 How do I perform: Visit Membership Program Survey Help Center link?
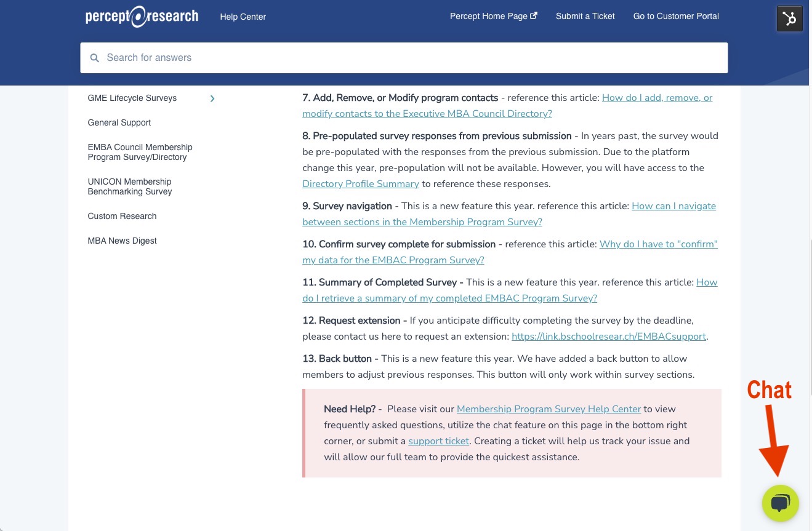tap(549, 409)
